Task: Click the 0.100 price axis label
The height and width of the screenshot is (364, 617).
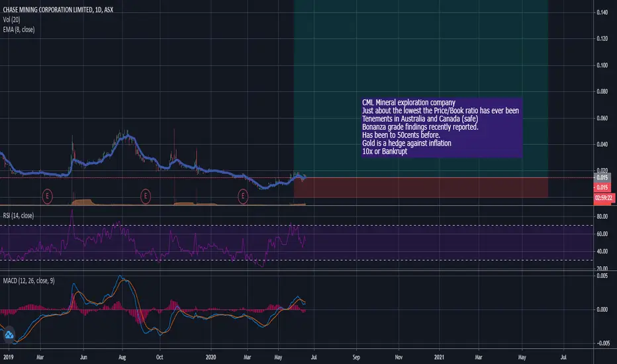Action: (x=602, y=65)
